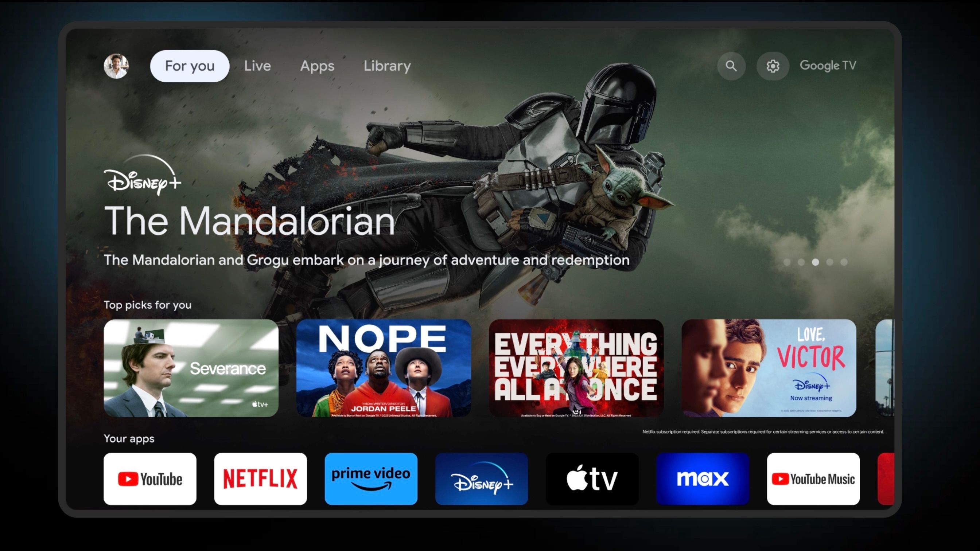This screenshot has width=980, height=551.
Task: Select third featured content dot
Action: 816,262
